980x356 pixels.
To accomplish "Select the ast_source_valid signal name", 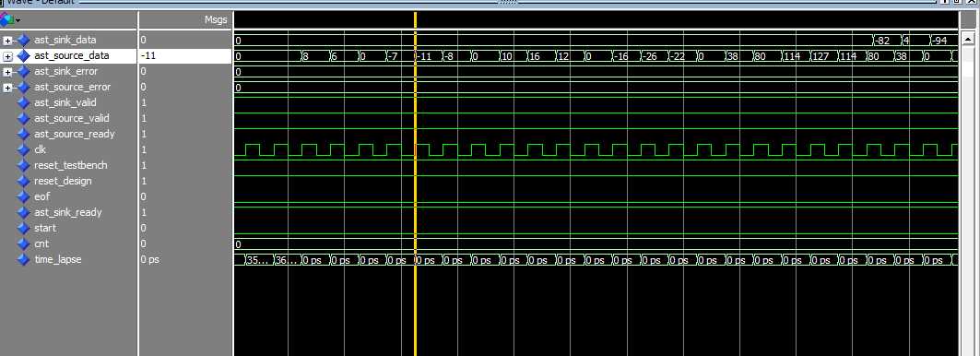I will coord(71,118).
